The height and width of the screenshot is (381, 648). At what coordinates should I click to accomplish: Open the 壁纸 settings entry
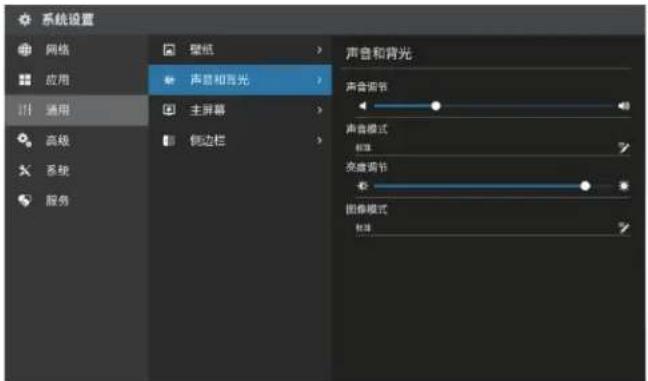pyautogui.click(x=240, y=50)
